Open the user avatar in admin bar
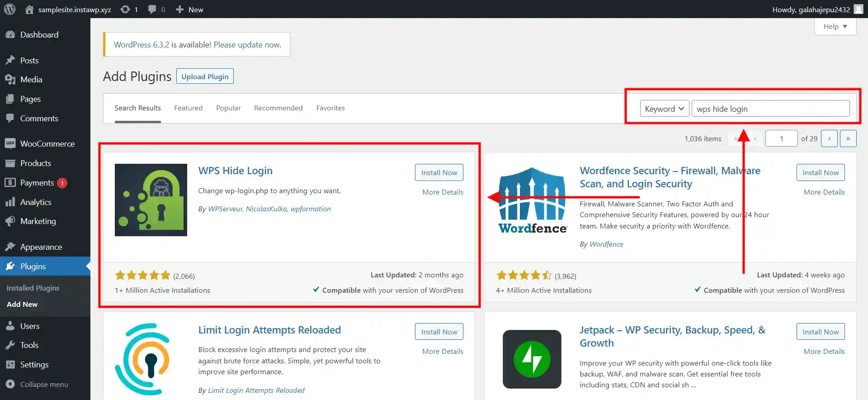The width and height of the screenshot is (868, 400). click(x=858, y=9)
